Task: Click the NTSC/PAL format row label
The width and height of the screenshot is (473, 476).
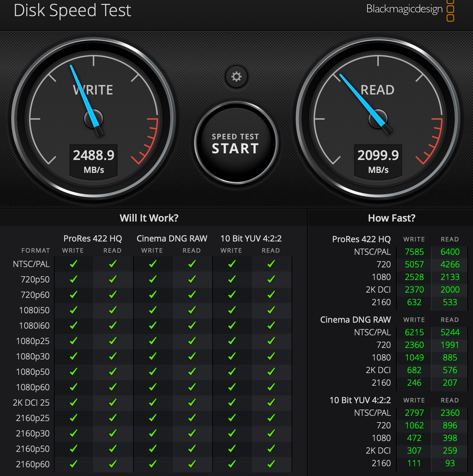Action: [x=31, y=264]
